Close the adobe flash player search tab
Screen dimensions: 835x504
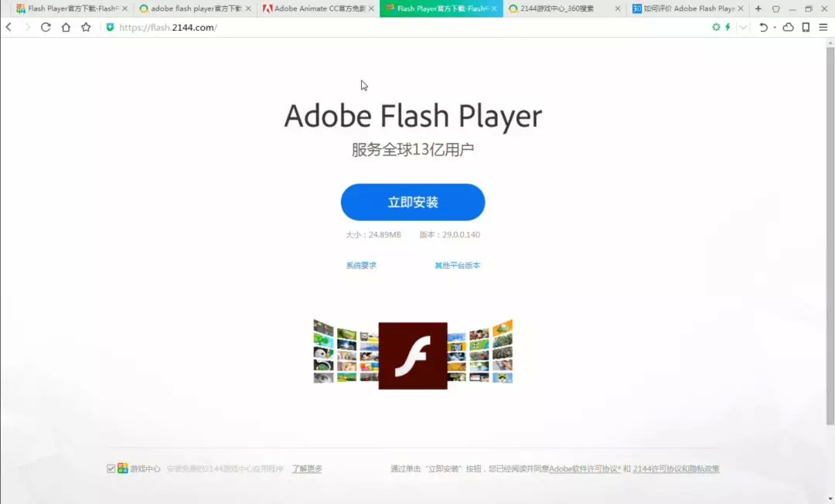point(248,9)
